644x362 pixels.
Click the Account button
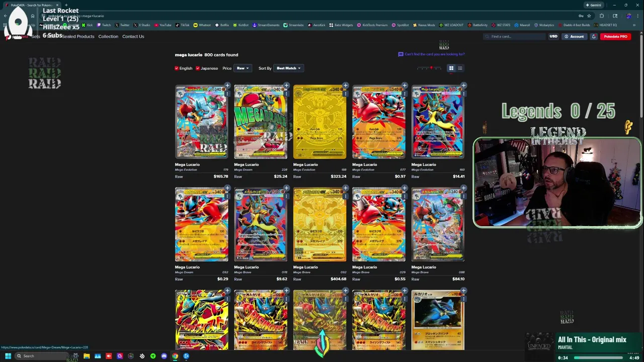(574, 36)
